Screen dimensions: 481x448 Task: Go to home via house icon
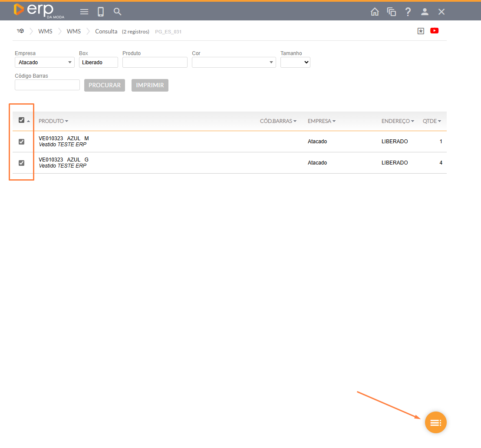[375, 12]
